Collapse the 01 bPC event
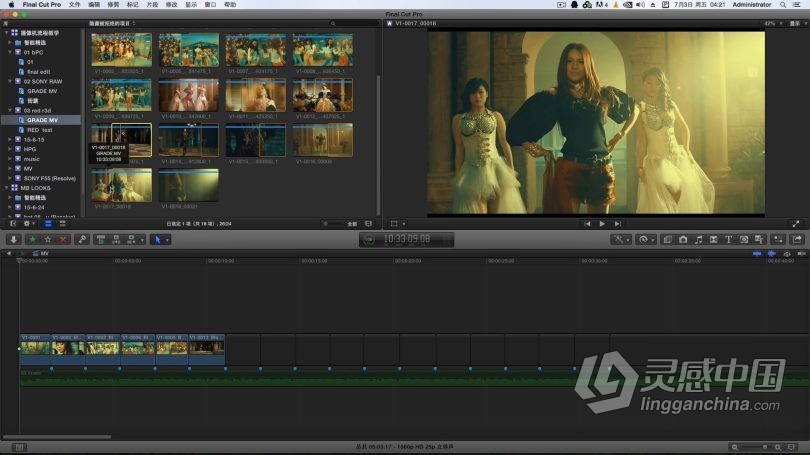810x455 pixels. (10, 52)
